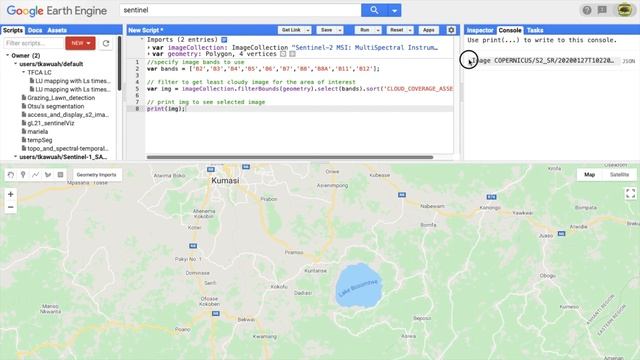Open the code editor settings gear
640x360 pixels.
451,30
